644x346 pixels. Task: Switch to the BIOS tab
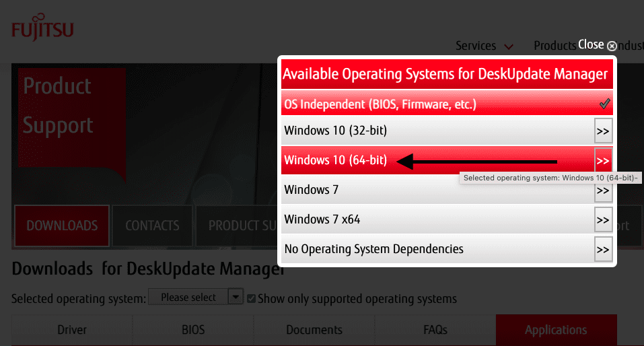(x=193, y=330)
